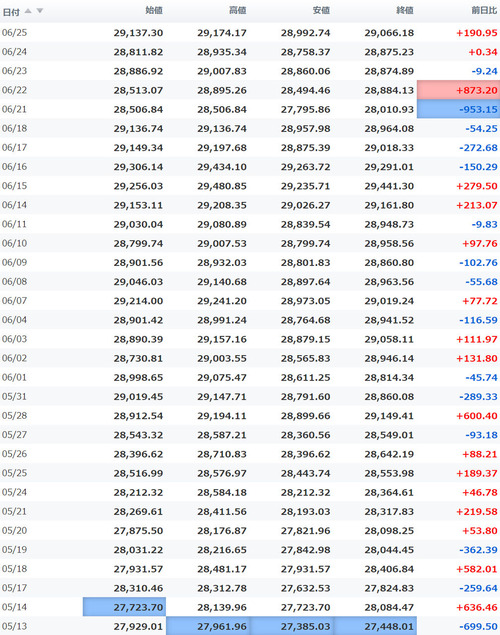The image size is (500, 635).
Task: Click the 05/13 date cell
Action: (15, 626)
